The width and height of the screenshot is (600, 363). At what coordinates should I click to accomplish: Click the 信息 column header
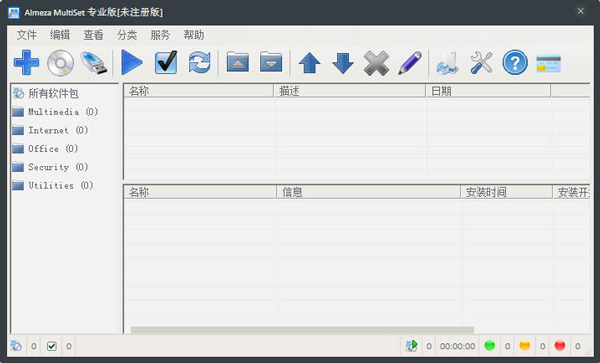(x=368, y=192)
